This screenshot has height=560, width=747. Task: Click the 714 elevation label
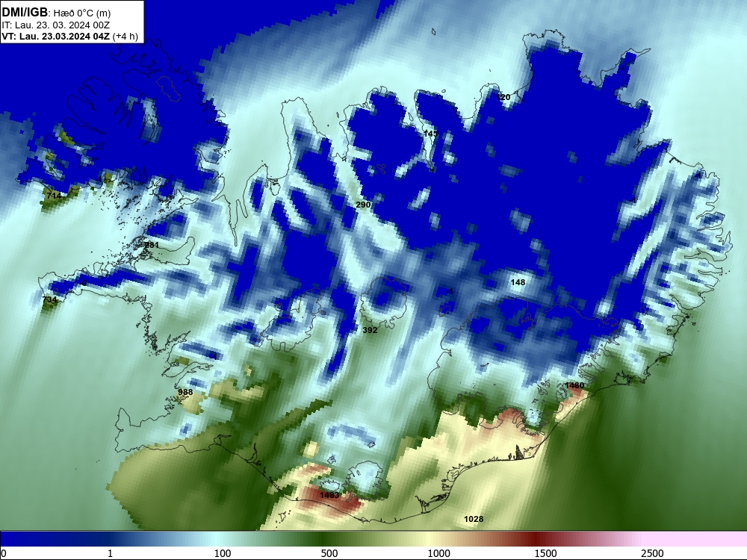point(54,196)
